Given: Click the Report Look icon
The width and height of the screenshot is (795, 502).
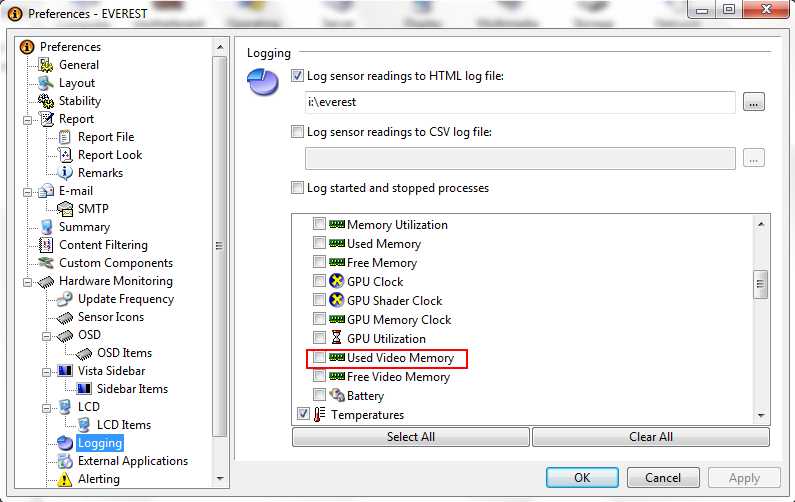Looking at the screenshot, I should pos(65,155).
